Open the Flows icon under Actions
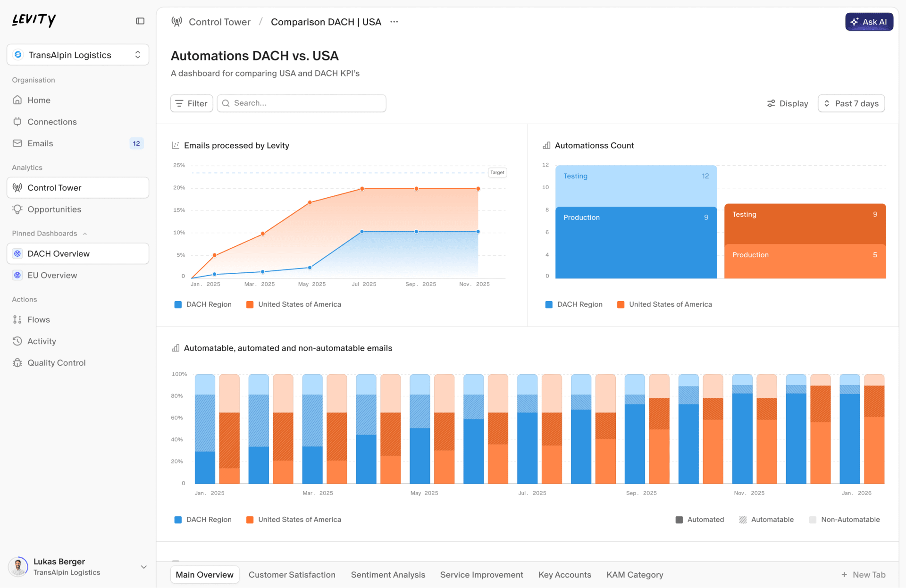Screen dimensions: 906x588 (17, 319)
